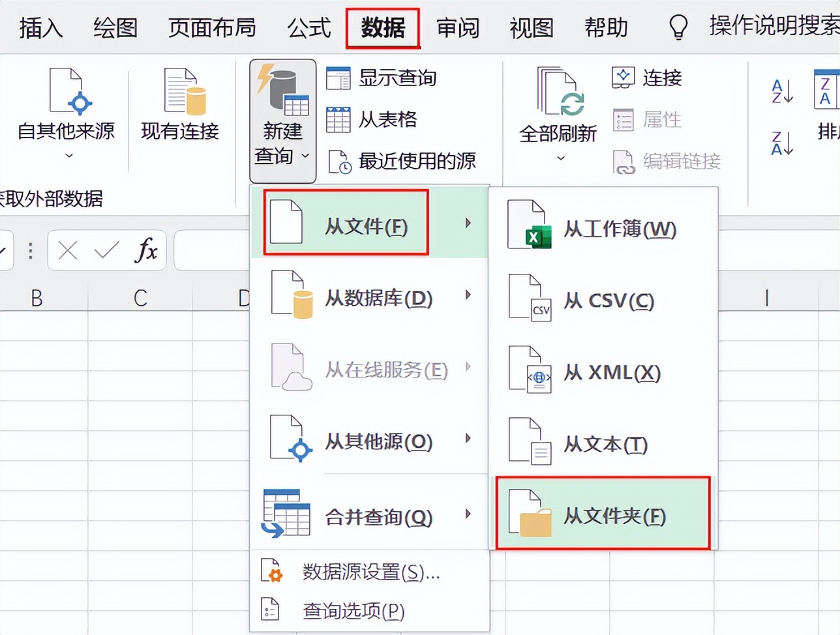Select column C header

[x=140, y=298]
